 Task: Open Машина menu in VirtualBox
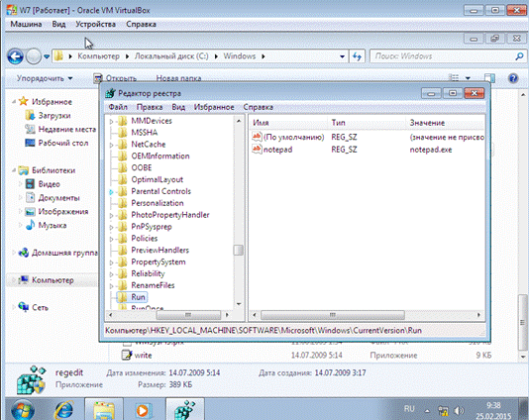click(x=26, y=25)
